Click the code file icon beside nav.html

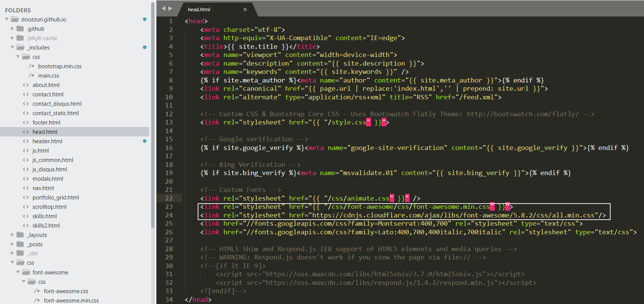coord(26,188)
